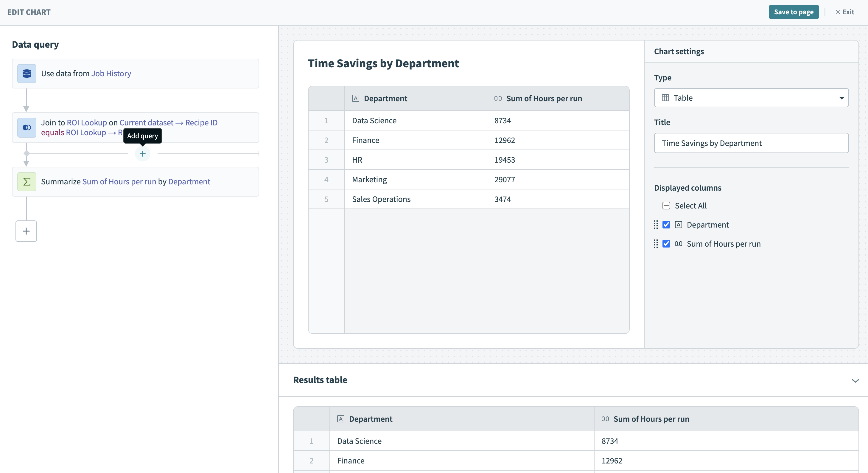Click the plus icon below the summarize step
This screenshot has height=473, width=868.
[x=26, y=231]
